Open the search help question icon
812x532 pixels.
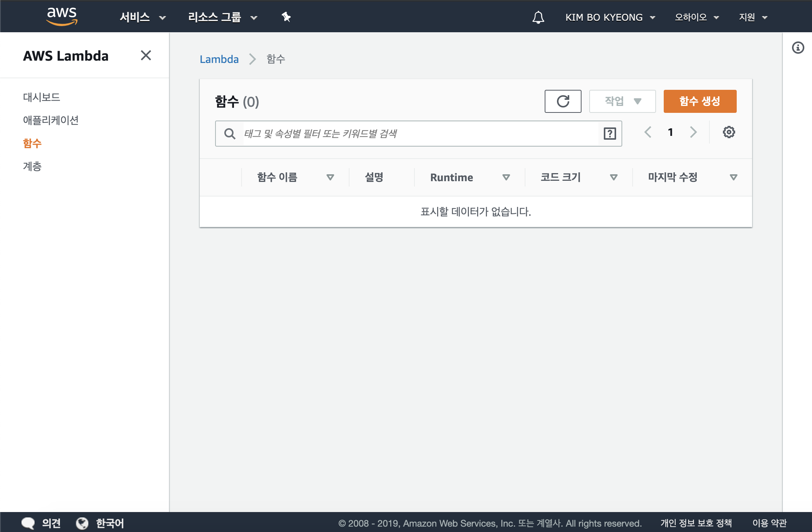point(610,134)
